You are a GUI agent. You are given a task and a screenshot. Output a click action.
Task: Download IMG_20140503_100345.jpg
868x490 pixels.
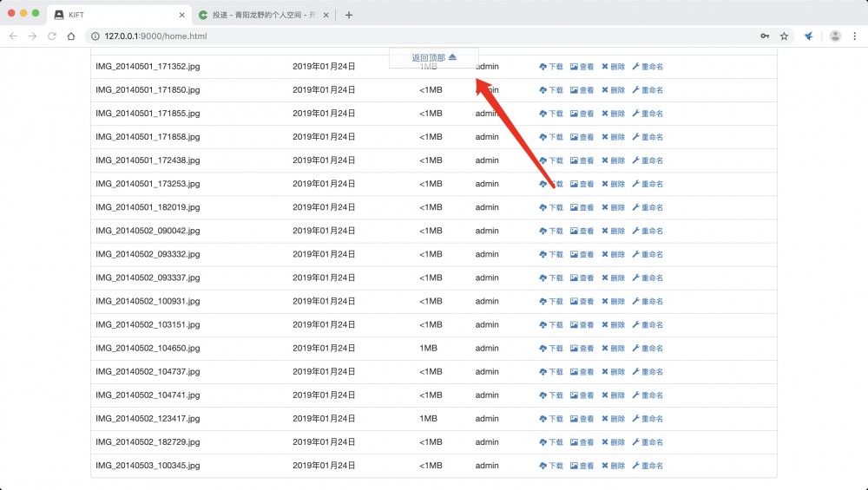coord(551,466)
